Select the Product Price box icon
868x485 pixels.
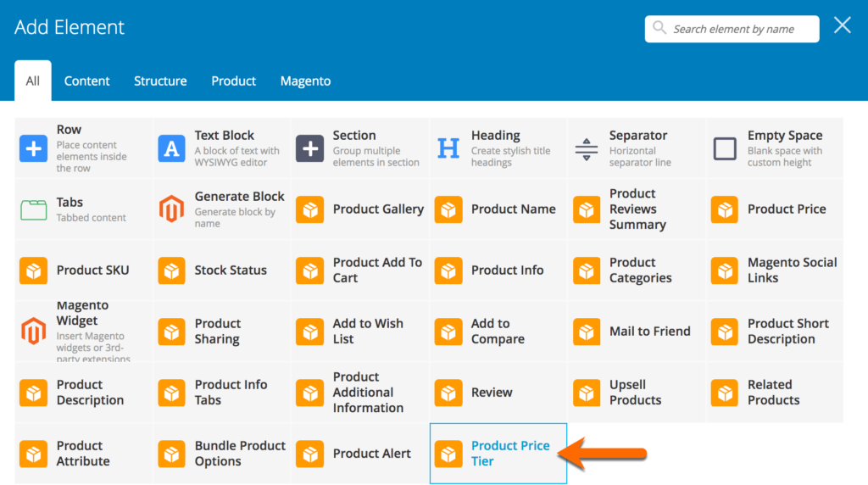(x=725, y=209)
